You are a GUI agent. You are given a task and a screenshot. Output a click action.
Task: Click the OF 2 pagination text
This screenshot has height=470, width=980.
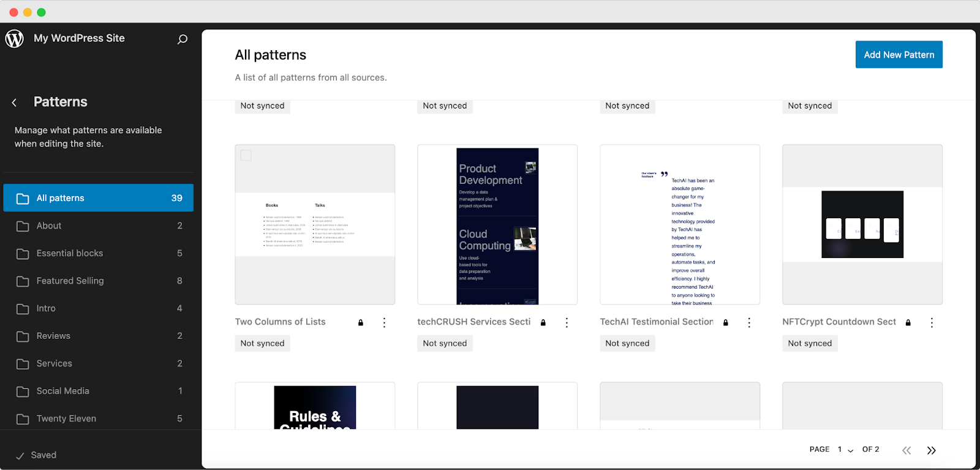click(870, 449)
